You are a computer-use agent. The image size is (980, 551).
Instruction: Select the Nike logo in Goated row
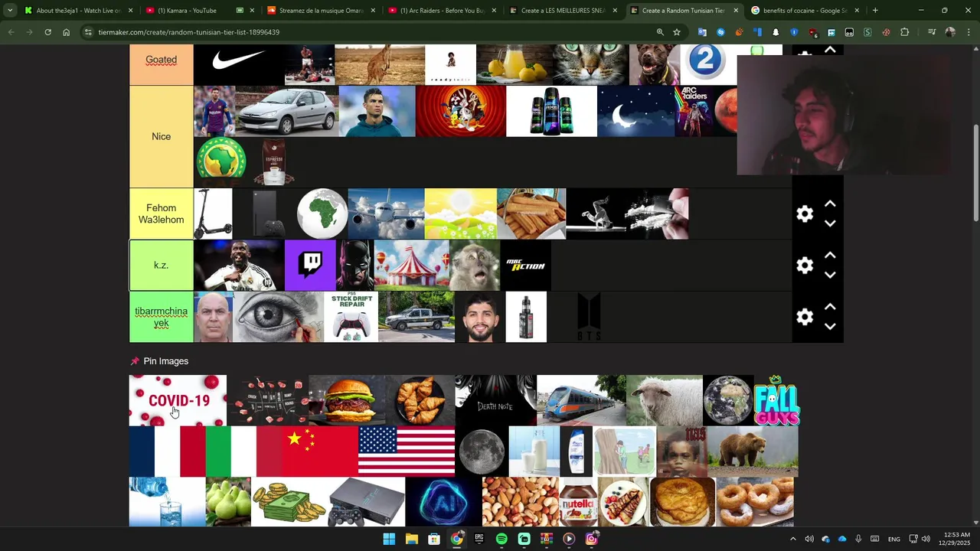click(238, 64)
